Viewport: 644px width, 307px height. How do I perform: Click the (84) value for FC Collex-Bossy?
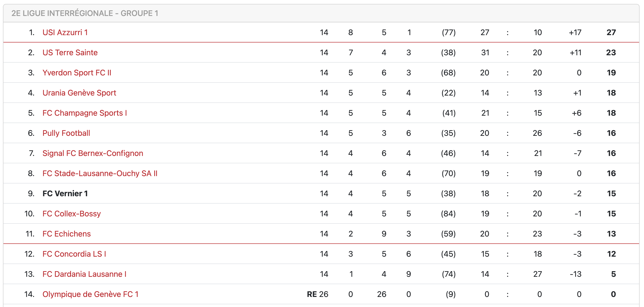(x=448, y=214)
